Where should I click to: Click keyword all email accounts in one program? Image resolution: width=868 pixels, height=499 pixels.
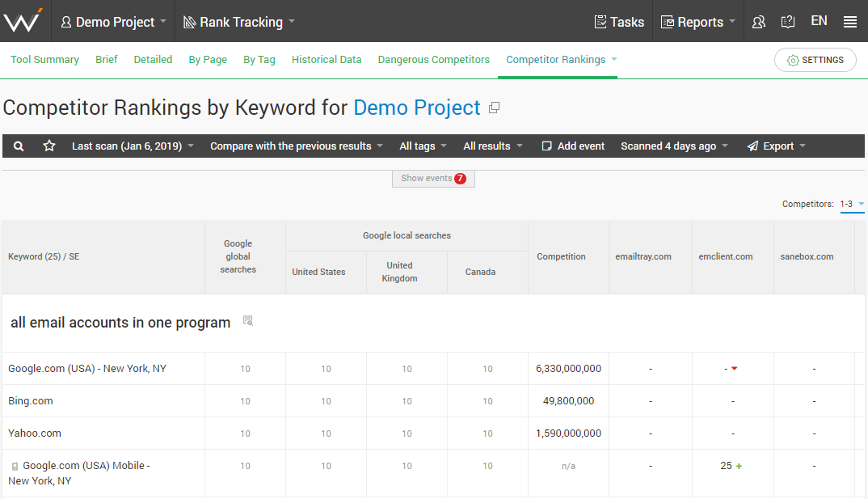point(120,323)
